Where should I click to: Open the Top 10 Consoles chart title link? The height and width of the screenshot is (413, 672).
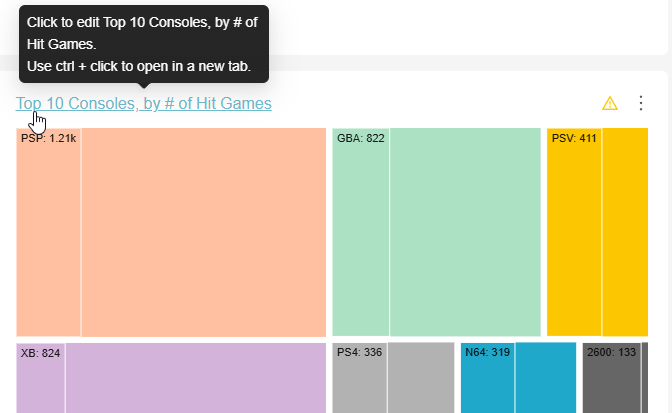144,103
